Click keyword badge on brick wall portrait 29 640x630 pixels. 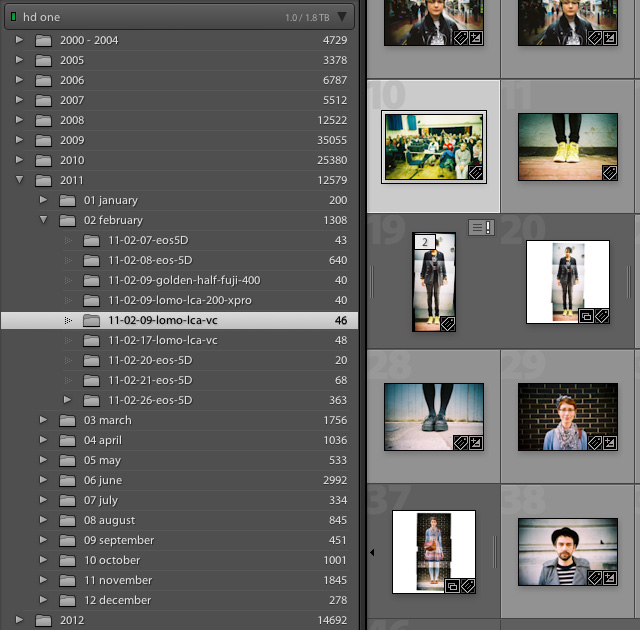pyautogui.click(x=595, y=443)
